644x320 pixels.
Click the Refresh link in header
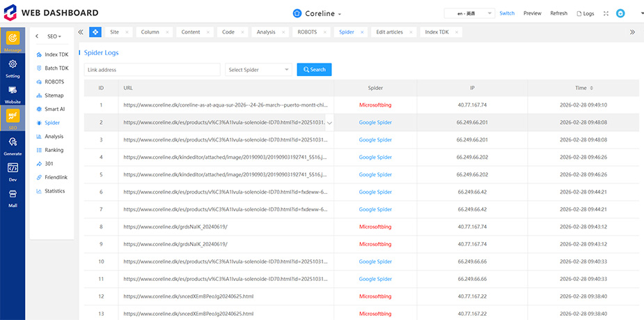(558, 13)
